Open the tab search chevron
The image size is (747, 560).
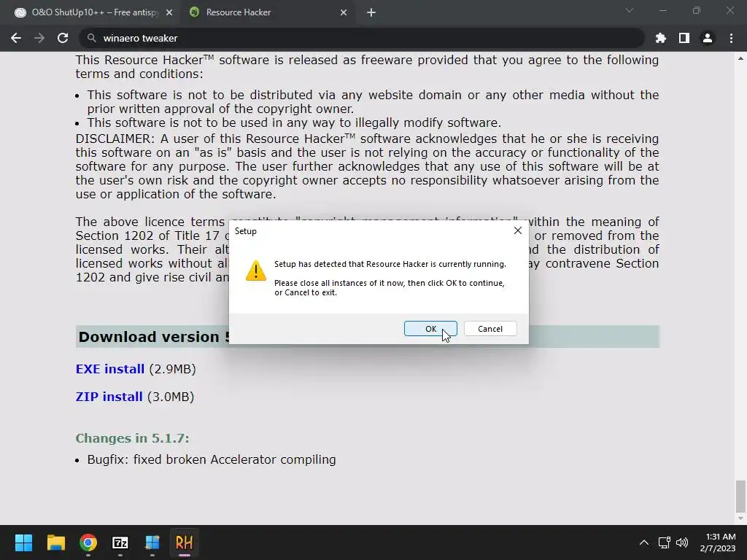click(630, 10)
